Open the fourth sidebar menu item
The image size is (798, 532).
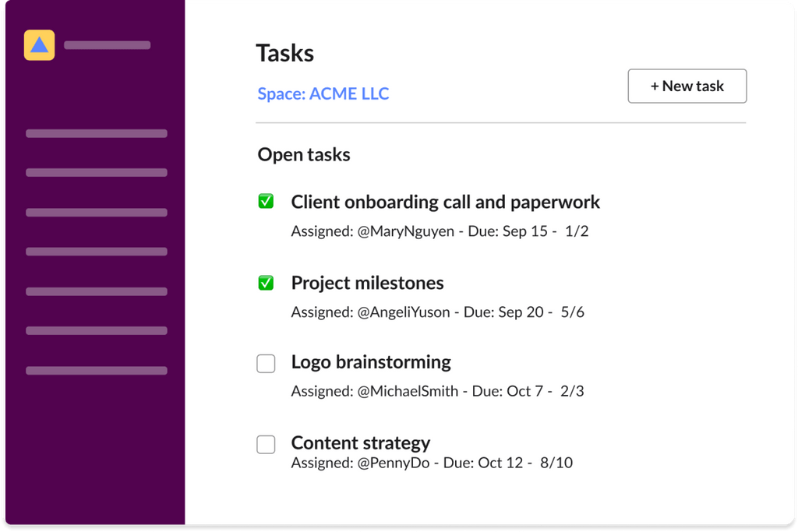(97, 252)
